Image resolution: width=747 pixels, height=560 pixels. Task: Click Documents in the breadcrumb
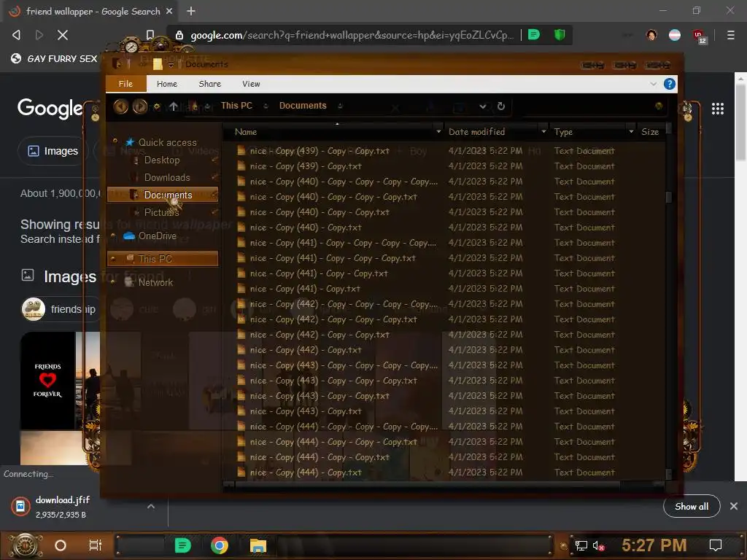click(x=303, y=106)
